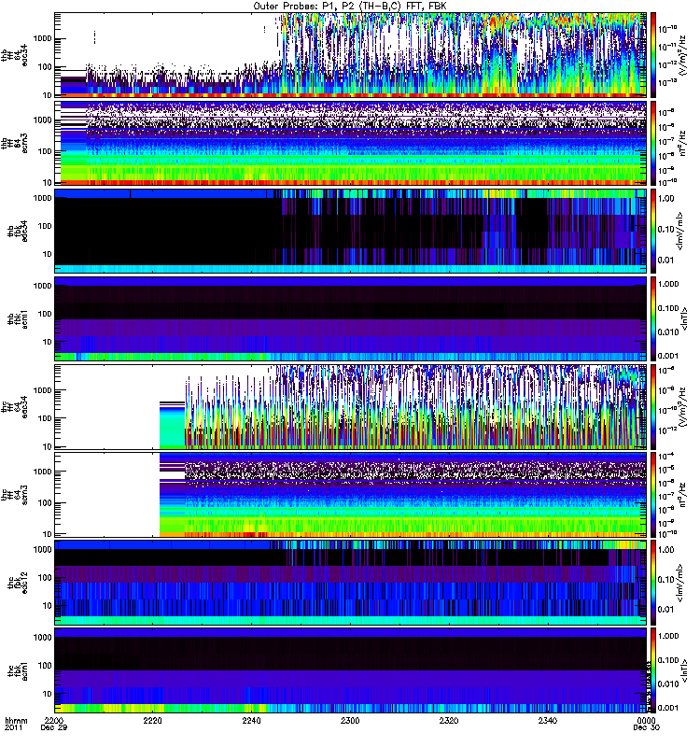Click the '(V/m)²/Hz' unit label of thc eac34
Viewport: 700px width, 747px height.
point(682,407)
